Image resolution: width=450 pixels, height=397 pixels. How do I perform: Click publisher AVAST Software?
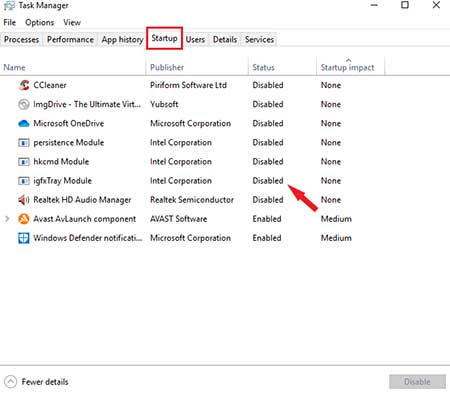click(178, 219)
